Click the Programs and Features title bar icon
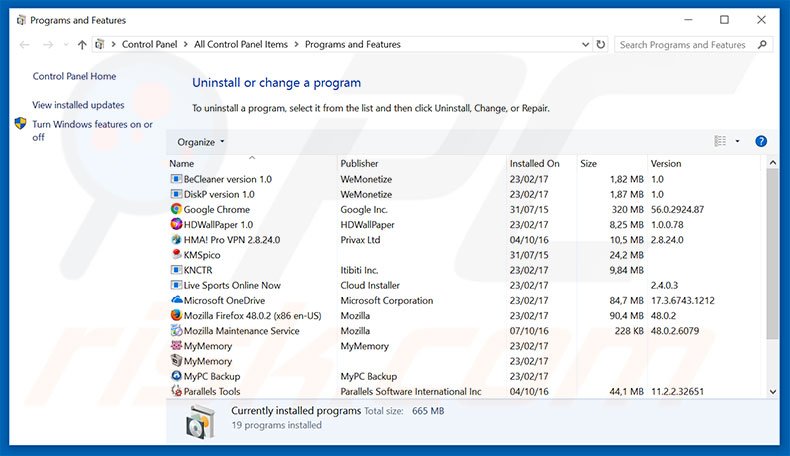Viewport: 790px width, 456px height. 21,20
